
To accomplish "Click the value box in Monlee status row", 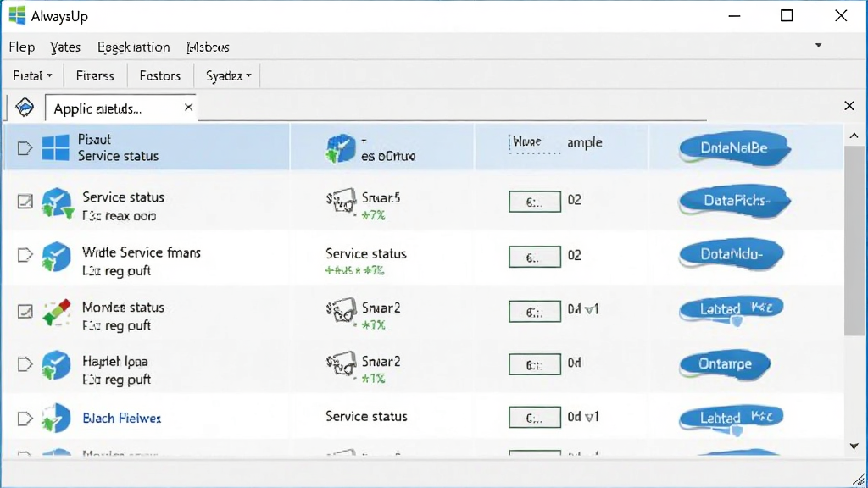I will click(x=535, y=312).
